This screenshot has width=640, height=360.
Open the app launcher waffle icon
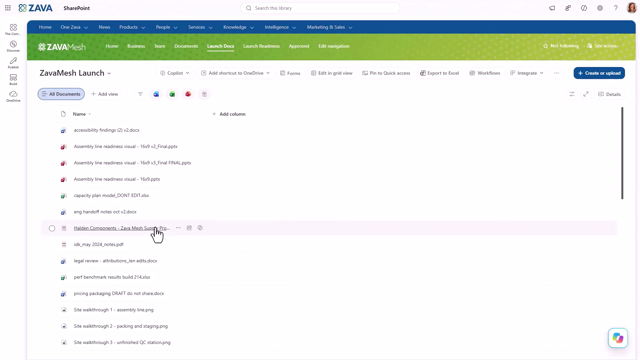8,8
